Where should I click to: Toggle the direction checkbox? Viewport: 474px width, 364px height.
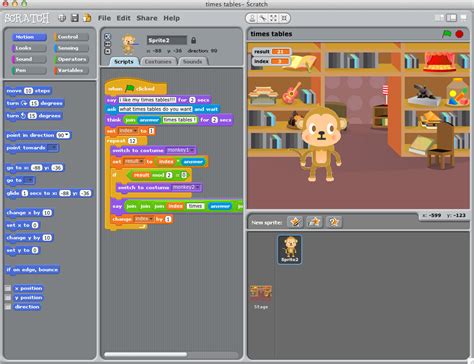[x=8, y=307]
